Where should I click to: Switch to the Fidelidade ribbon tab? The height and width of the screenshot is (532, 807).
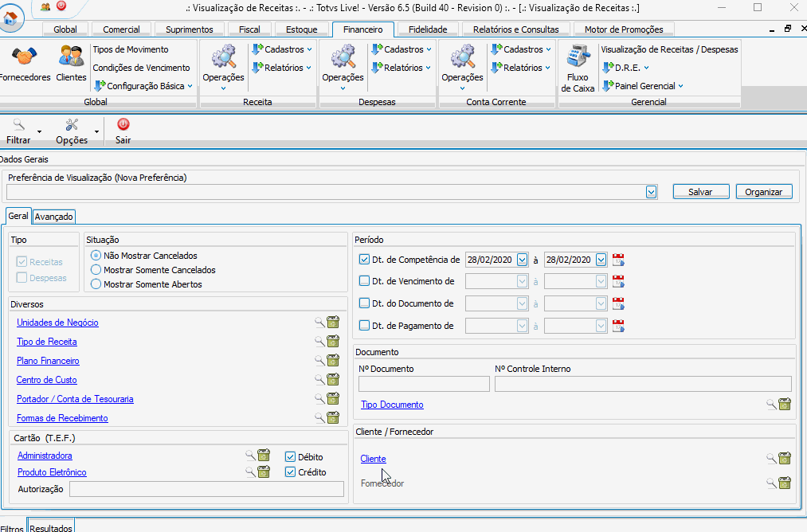coord(428,29)
